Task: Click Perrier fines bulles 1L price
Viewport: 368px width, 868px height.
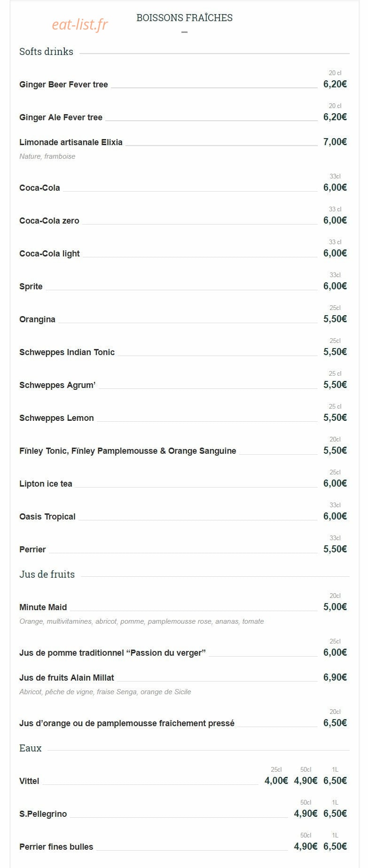Action: 335,846
